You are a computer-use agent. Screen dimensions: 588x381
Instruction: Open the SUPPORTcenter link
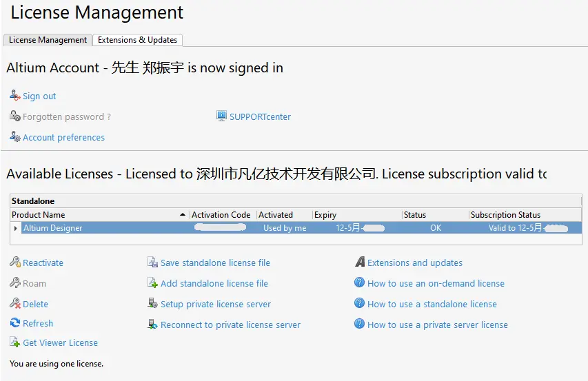coord(261,117)
